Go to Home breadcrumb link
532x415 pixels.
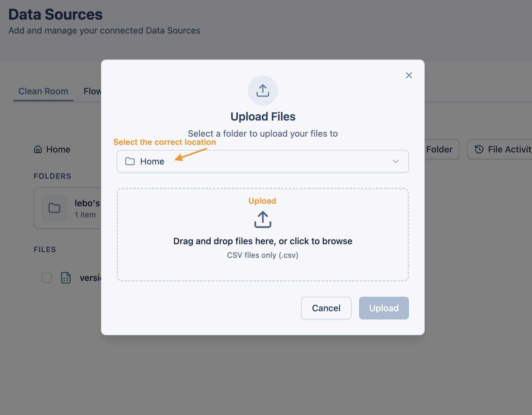pos(58,149)
